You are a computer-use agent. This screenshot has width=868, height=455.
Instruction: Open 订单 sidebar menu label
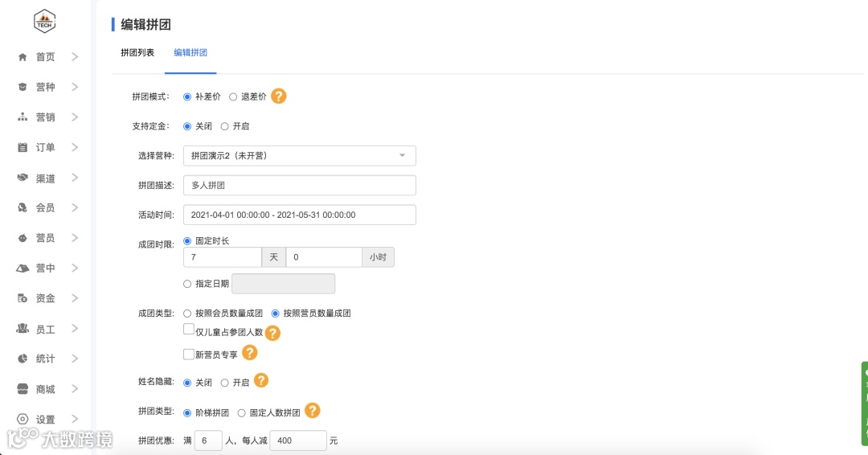45,147
